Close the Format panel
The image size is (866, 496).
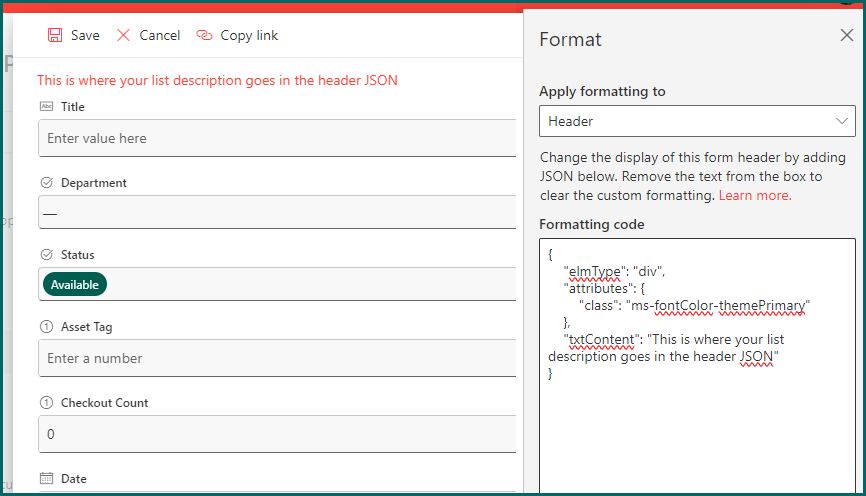[846, 36]
